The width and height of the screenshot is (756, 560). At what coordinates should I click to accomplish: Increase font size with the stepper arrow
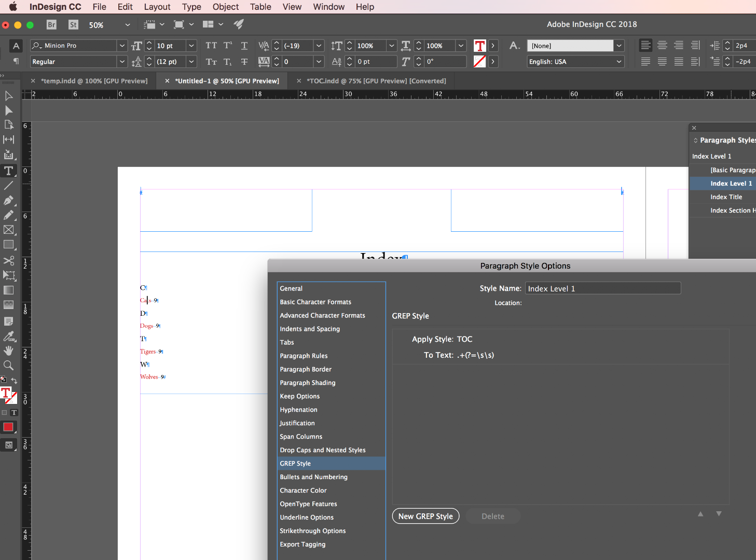point(149,43)
